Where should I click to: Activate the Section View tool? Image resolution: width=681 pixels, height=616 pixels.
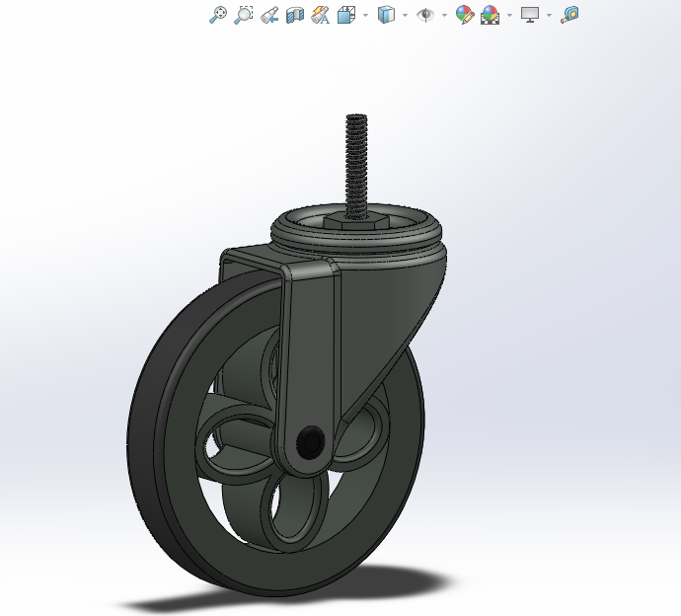coord(295,15)
